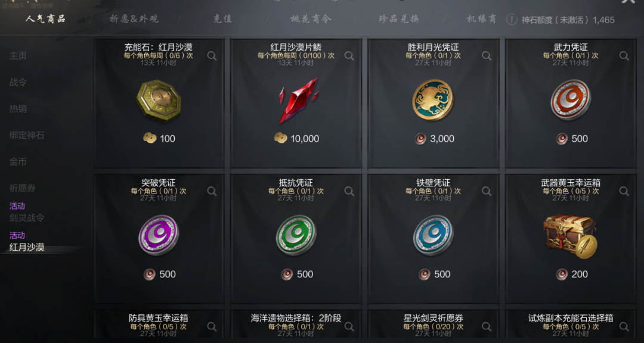644x343 pixels.
Task: Click the purple 突破凭证 token icon
Action: [x=159, y=235]
